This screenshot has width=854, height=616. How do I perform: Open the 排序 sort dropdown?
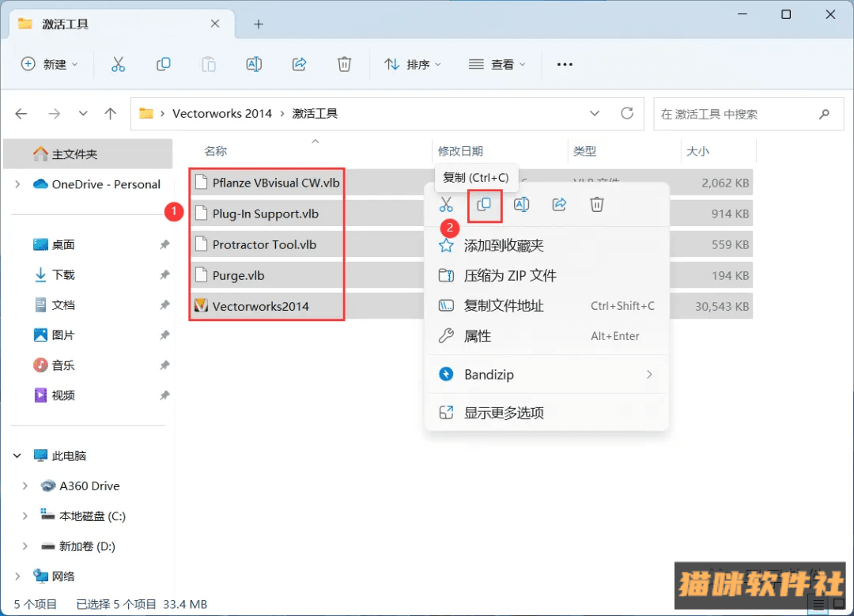click(413, 64)
